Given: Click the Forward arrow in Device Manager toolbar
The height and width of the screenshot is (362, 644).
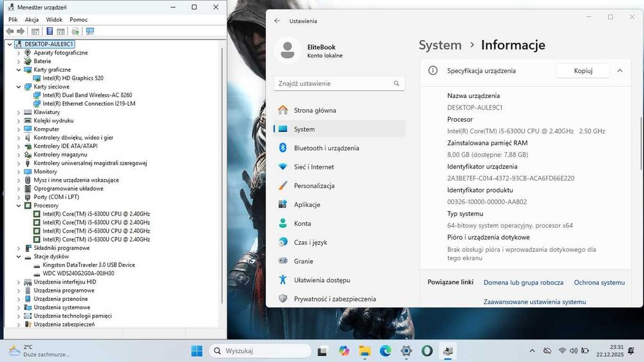Looking at the screenshot, I should (21, 31).
